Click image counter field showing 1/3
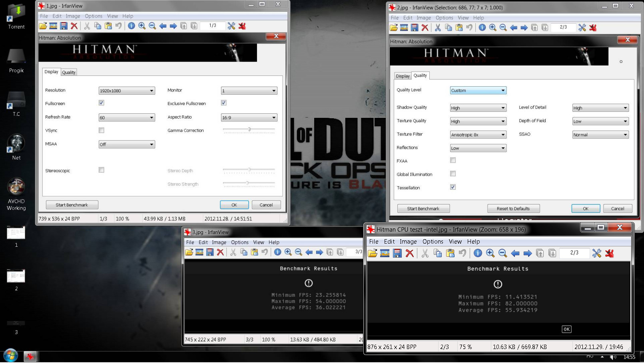 click(213, 26)
